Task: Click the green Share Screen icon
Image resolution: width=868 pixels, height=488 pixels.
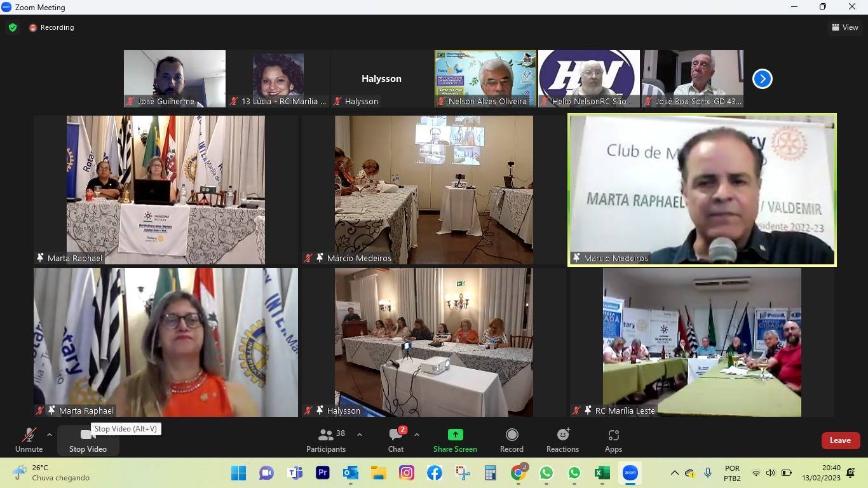Action: pyautogui.click(x=455, y=435)
